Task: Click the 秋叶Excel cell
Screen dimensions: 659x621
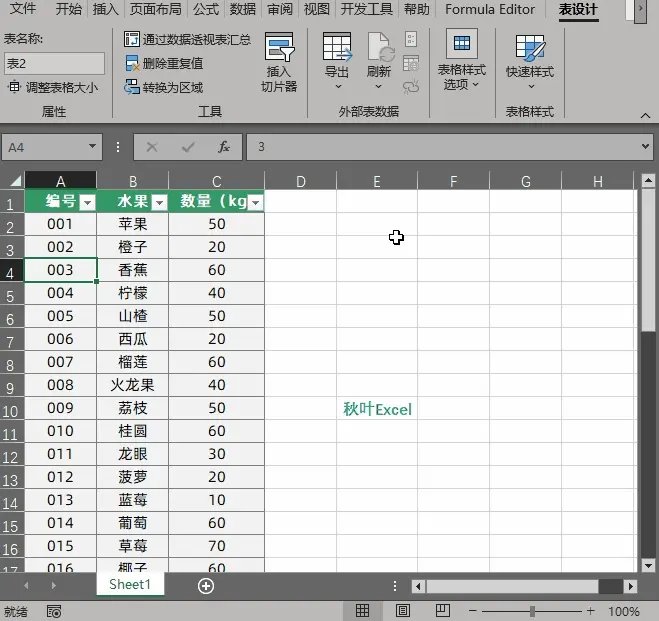Action: pyautogui.click(x=377, y=408)
